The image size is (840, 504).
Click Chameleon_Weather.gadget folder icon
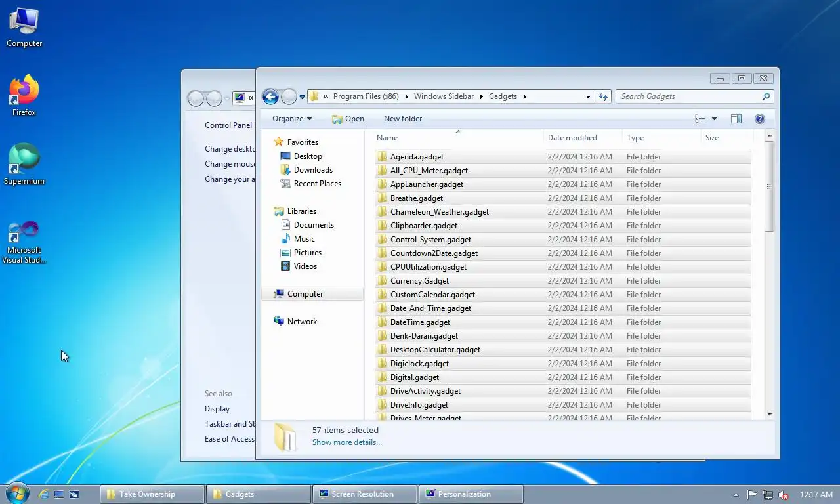click(382, 212)
